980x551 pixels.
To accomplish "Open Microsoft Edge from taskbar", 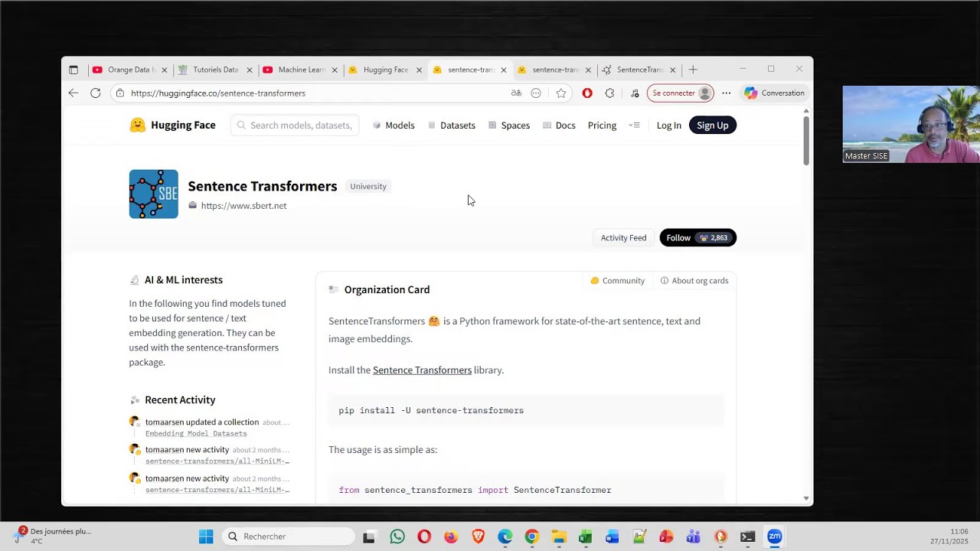I will pyautogui.click(x=505, y=536).
